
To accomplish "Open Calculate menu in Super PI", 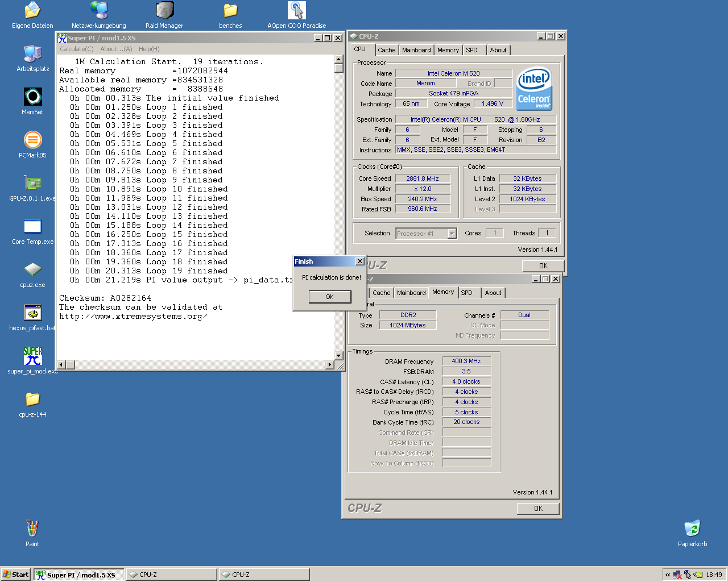I will tap(76, 49).
